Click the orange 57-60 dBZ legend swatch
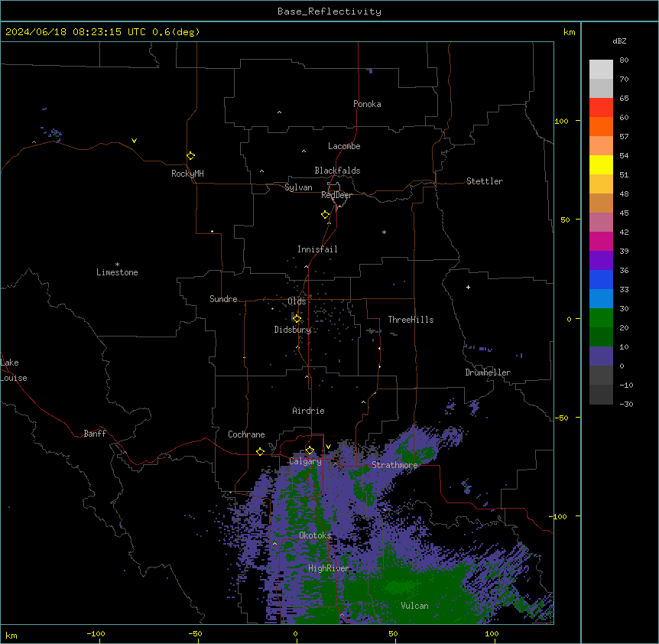 coord(601,126)
